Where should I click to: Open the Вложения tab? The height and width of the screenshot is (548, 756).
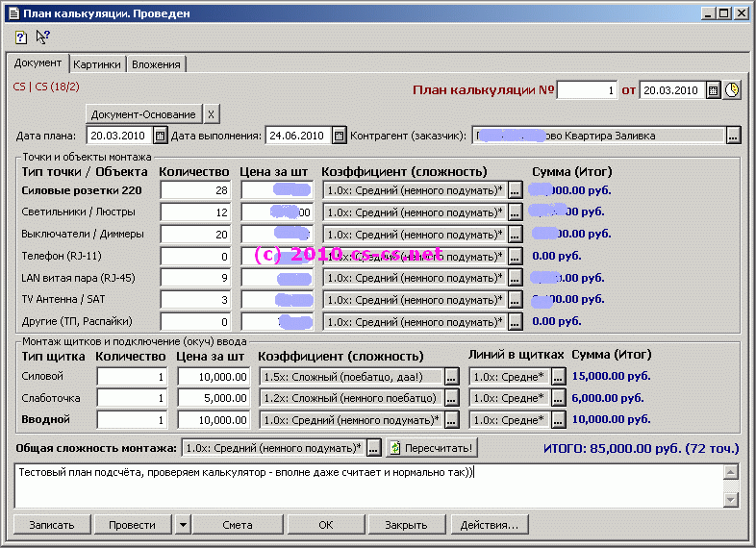click(156, 64)
